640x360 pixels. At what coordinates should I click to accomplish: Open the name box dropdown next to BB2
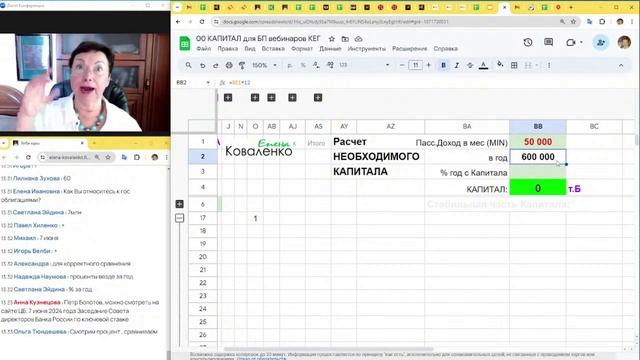click(208, 82)
